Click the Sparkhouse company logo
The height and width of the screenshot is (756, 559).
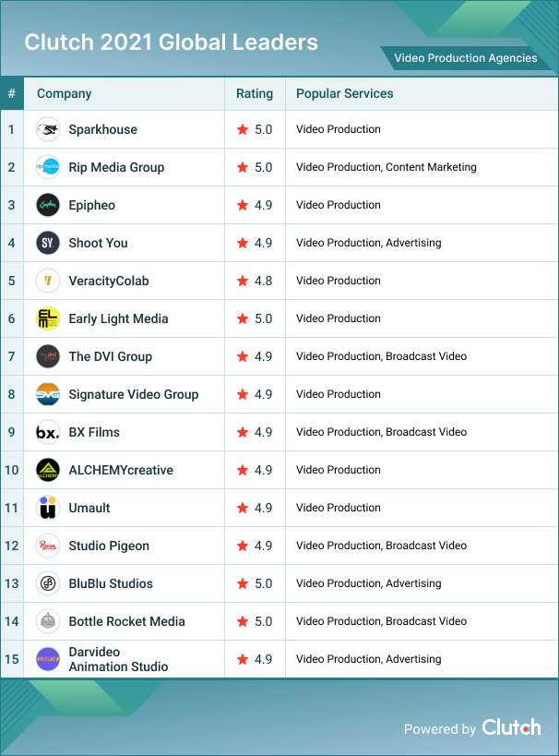48,129
